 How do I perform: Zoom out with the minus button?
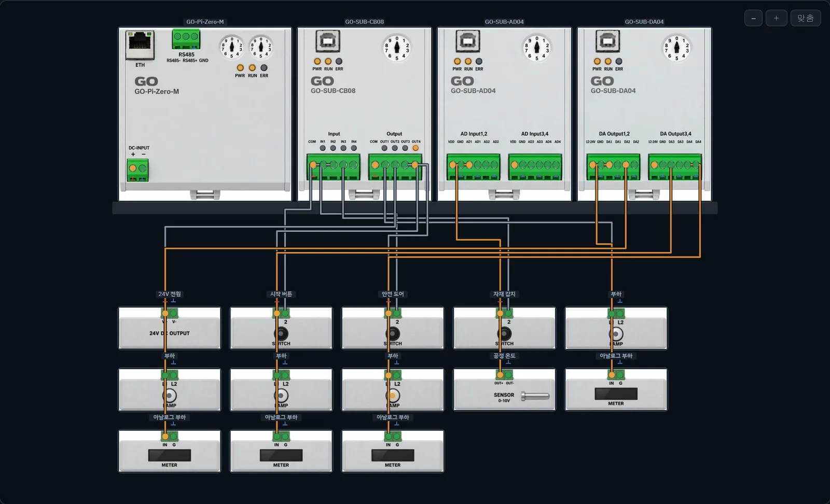(x=753, y=18)
